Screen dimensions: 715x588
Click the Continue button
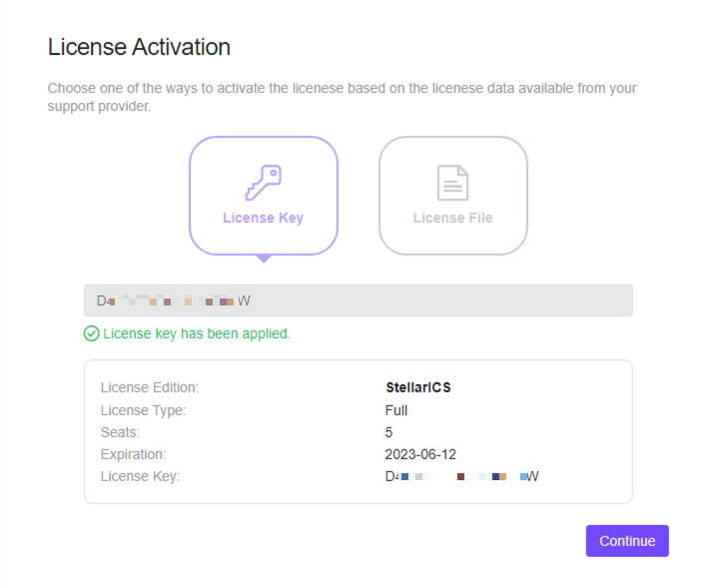(x=627, y=541)
